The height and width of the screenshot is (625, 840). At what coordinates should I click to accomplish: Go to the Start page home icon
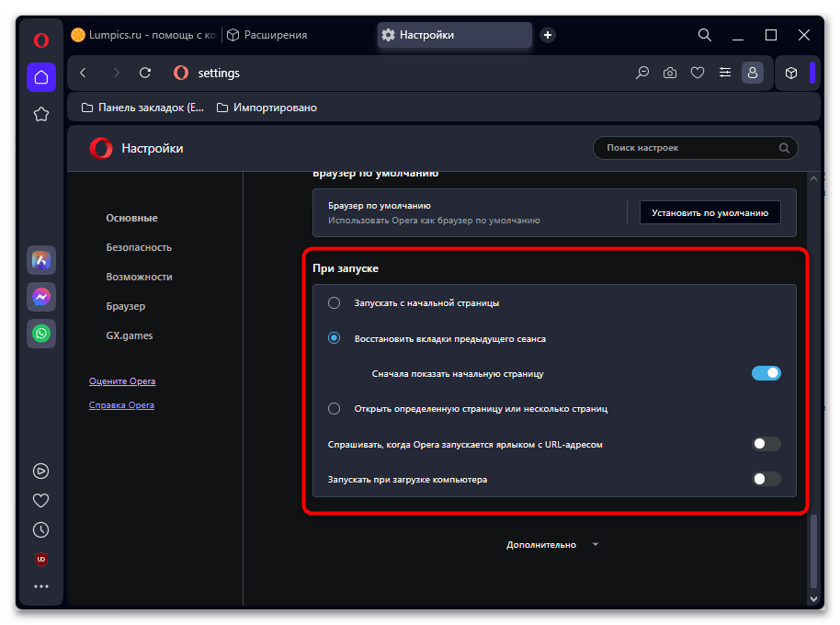point(41,77)
